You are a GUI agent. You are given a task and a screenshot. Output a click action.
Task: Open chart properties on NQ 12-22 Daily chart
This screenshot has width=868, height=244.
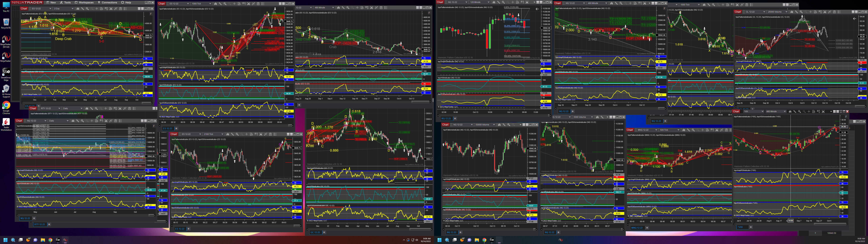(120, 121)
